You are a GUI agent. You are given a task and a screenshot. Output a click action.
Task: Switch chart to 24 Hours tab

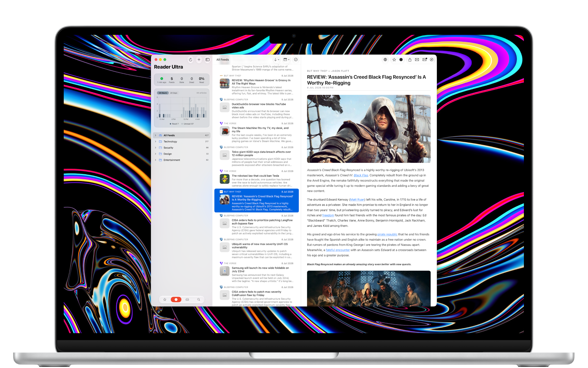click(163, 93)
